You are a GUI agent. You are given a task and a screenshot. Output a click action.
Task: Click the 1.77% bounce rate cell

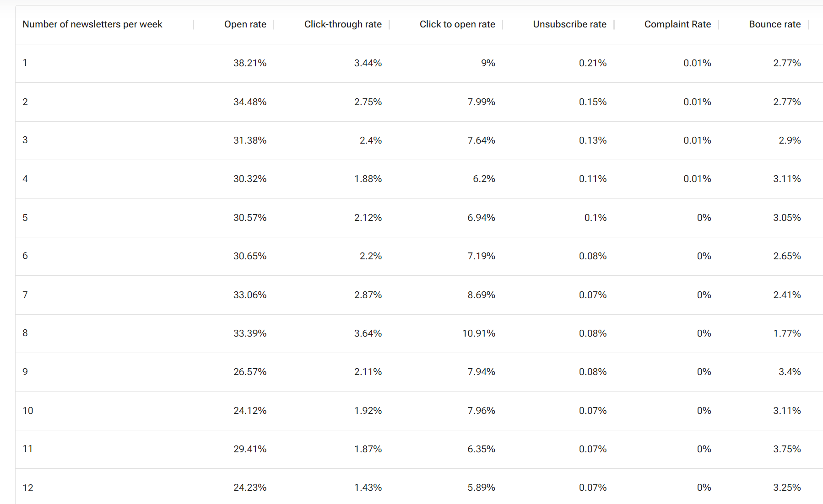click(x=787, y=333)
